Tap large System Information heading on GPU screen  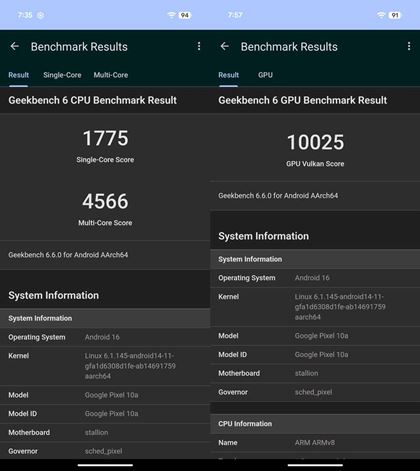click(264, 236)
